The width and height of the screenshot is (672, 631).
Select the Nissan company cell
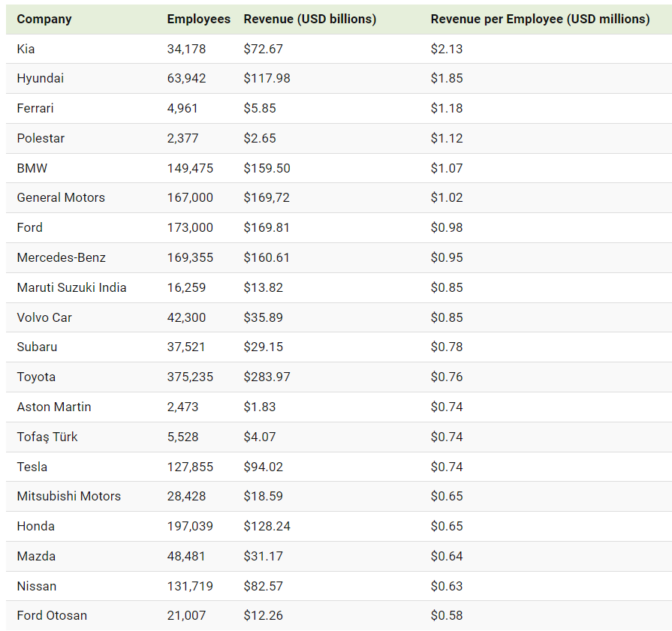(x=37, y=586)
